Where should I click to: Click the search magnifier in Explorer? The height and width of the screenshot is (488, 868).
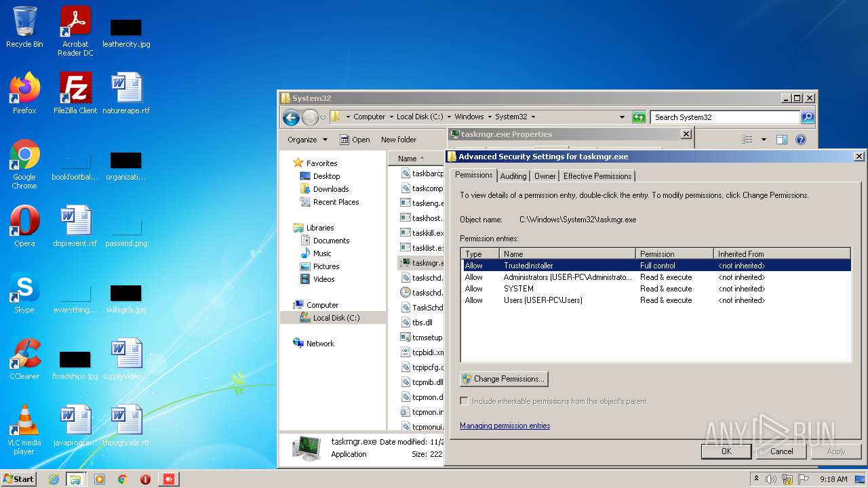pos(807,117)
